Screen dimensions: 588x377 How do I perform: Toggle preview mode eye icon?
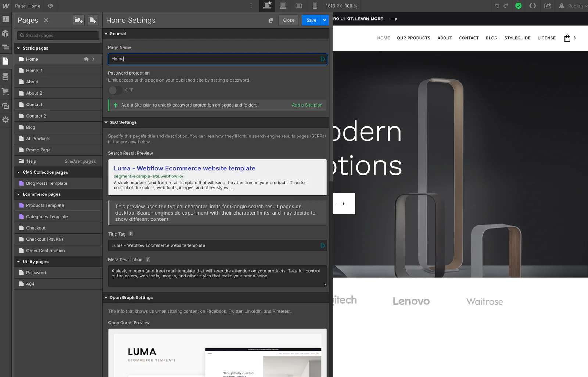(50, 6)
